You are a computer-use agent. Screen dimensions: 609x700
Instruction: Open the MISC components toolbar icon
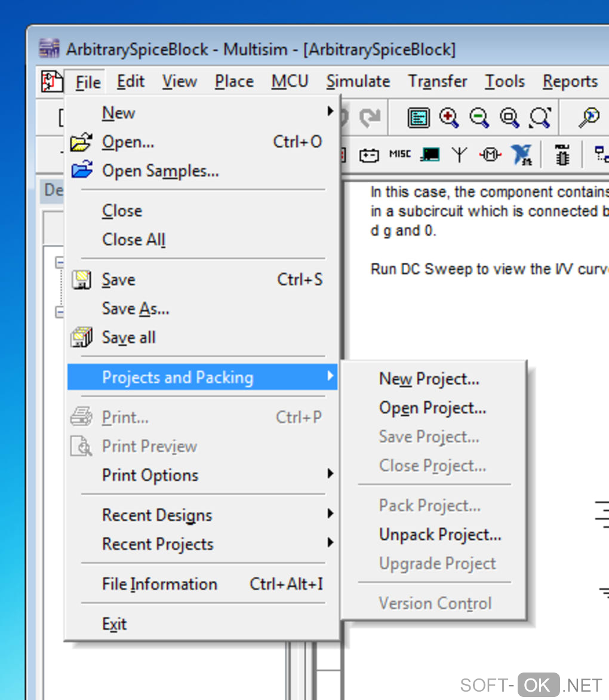click(400, 154)
